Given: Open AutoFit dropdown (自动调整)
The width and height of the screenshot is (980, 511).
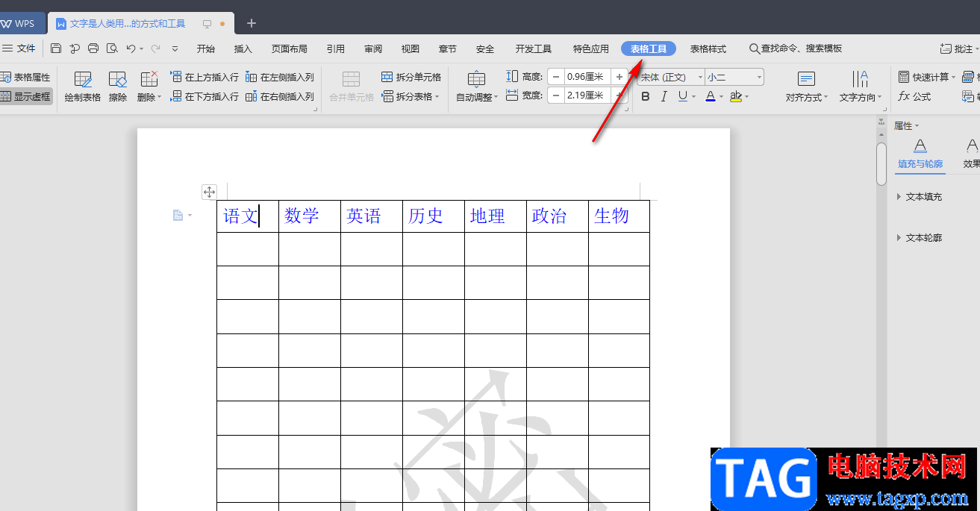Looking at the screenshot, I should point(478,87).
